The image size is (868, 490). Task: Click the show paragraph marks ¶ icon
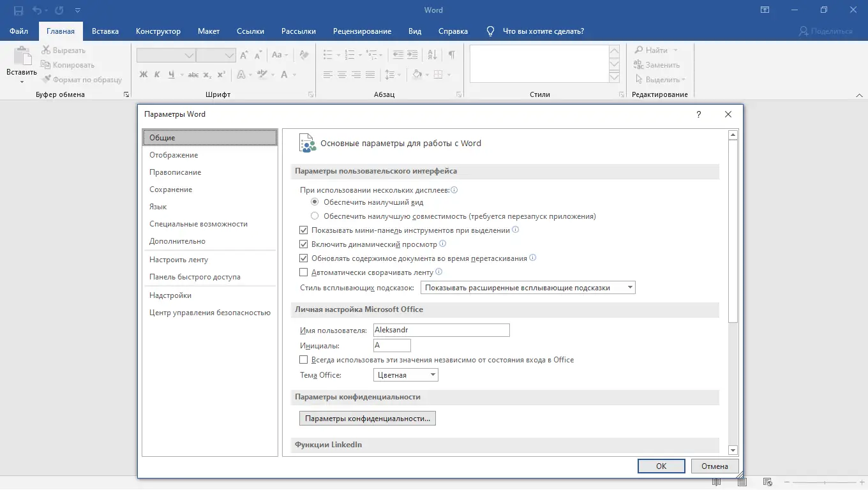pos(451,55)
